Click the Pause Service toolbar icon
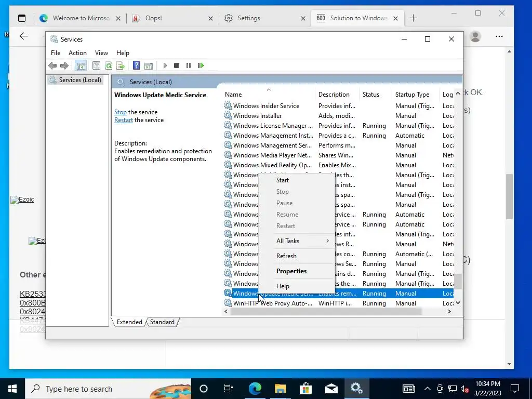The height and width of the screenshot is (399, 532). point(189,65)
